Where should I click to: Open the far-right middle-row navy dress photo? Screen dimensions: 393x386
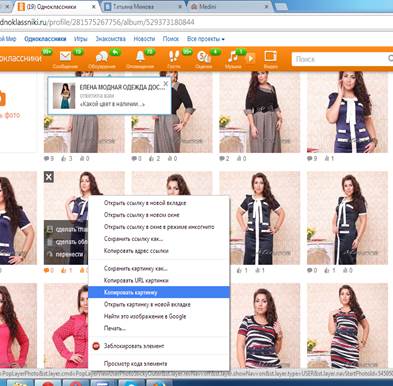click(x=347, y=218)
